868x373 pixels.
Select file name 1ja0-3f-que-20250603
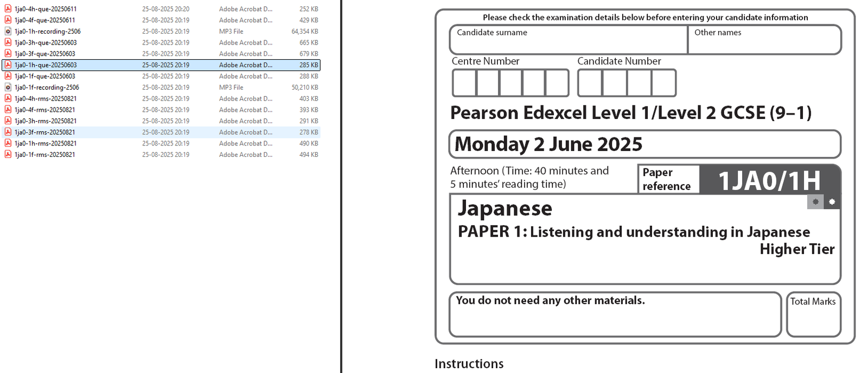click(45, 54)
